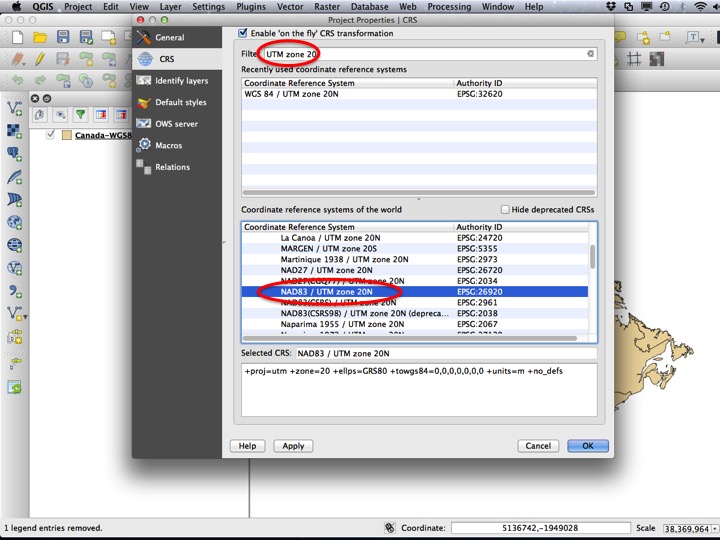Click the georeferencer checkerboard icon in toolbar
720x540 pixels.
657,59
